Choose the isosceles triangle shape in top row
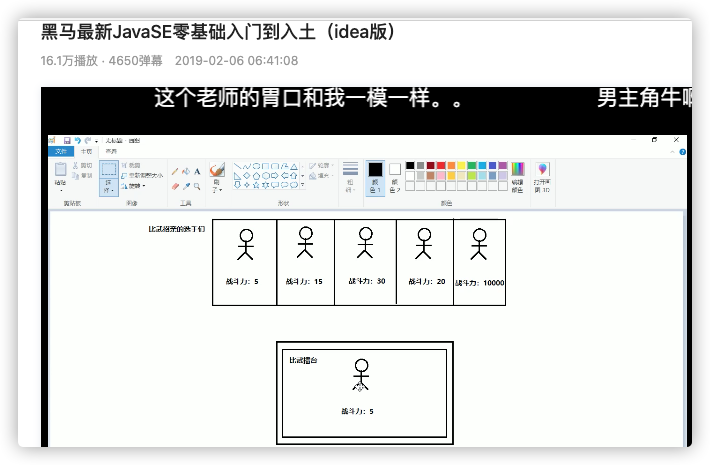 [294, 166]
